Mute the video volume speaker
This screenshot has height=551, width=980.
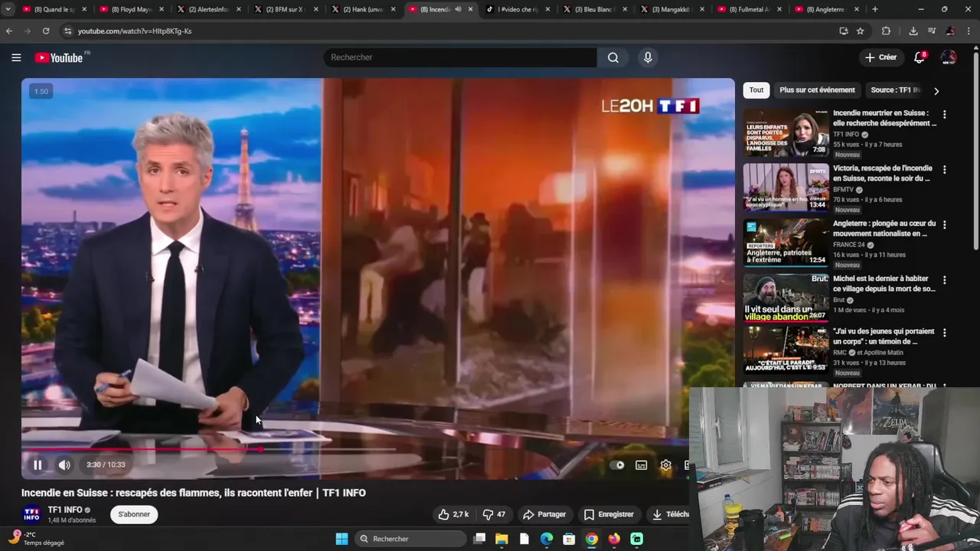[64, 465]
